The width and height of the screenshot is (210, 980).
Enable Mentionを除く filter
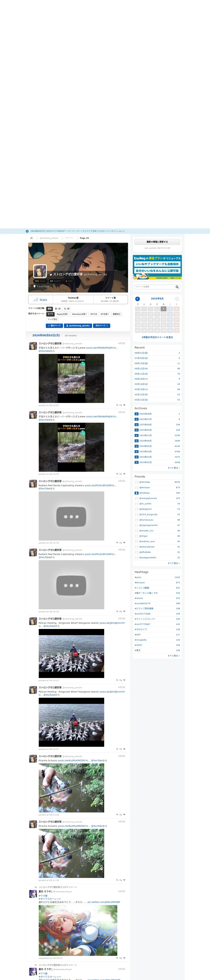pos(80,314)
